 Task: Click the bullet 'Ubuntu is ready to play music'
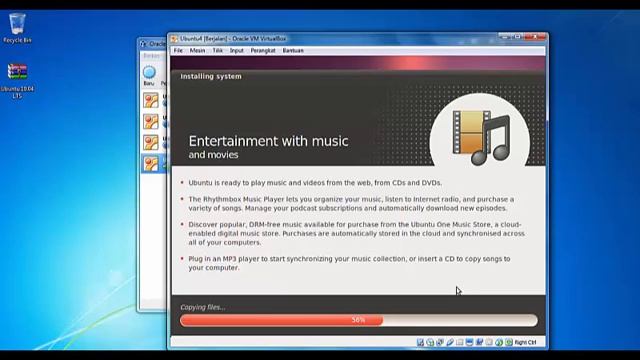pyautogui.click(x=315, y=183)
